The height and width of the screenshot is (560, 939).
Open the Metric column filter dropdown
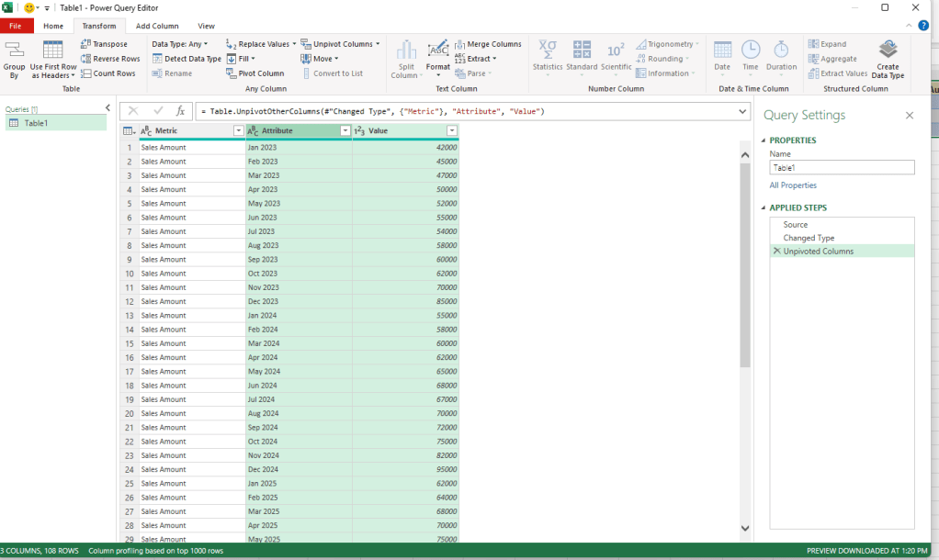click(238, 131)
